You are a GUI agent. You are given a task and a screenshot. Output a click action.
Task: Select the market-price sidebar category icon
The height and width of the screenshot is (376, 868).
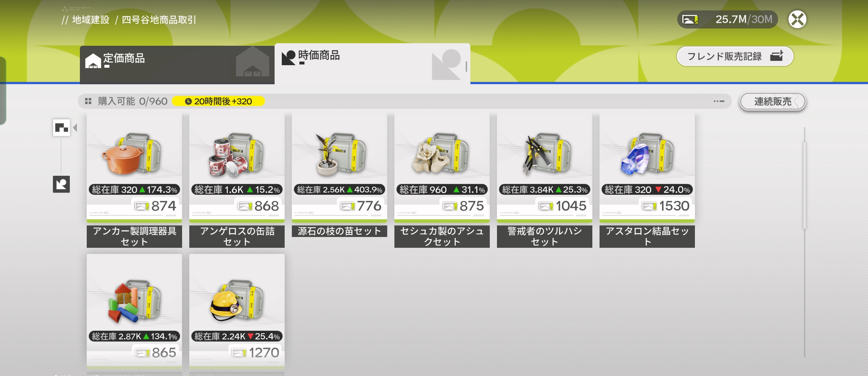point(61,184)
